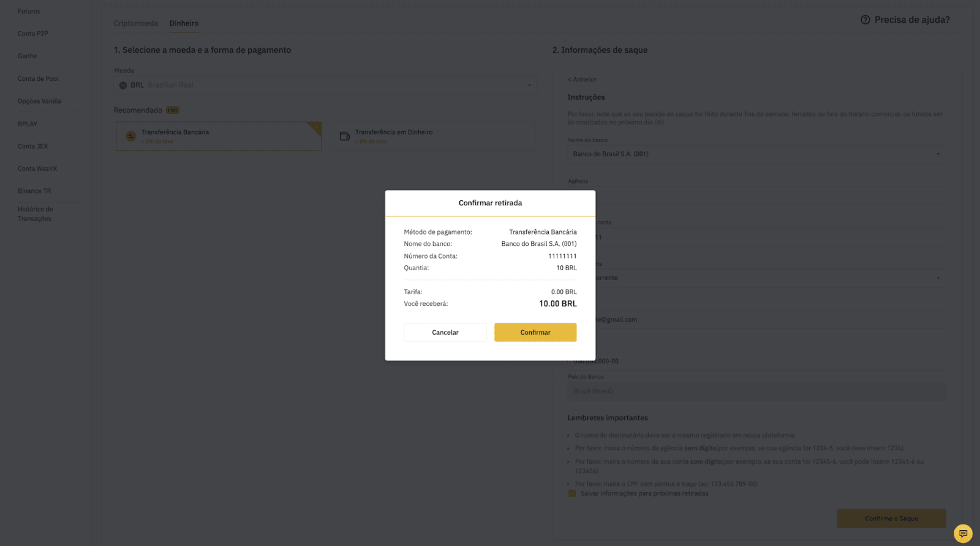This screenshot has width=980, height=546.
Task: Click the Transferência Bancária swap icon
Action: 130,136
